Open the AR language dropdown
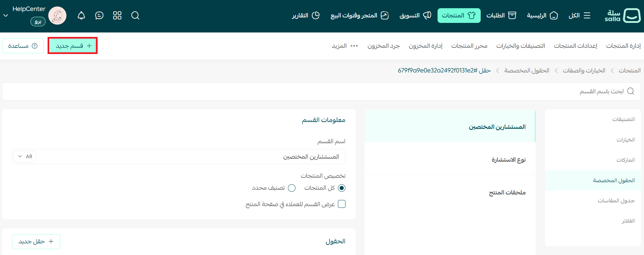Screen dimensions: 644x255 point(25,157)
